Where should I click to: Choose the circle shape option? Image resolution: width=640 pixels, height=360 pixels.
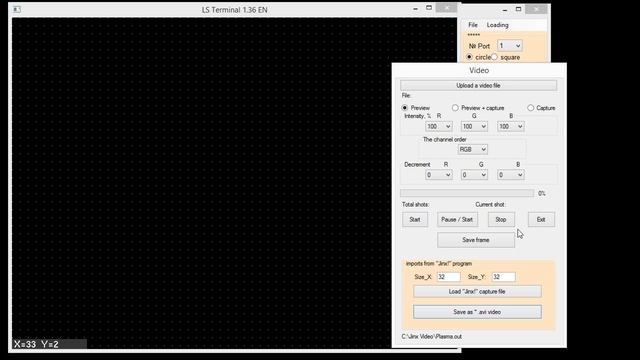coord(469,57)
